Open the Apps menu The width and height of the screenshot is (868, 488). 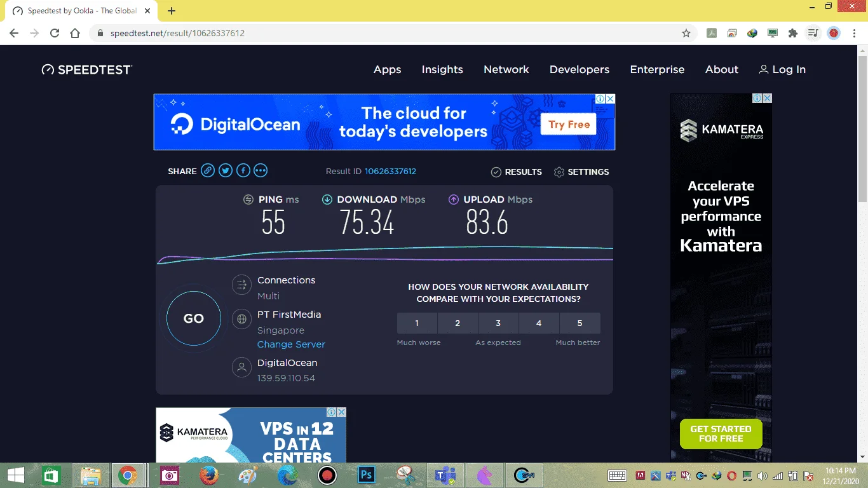[387, 70]
